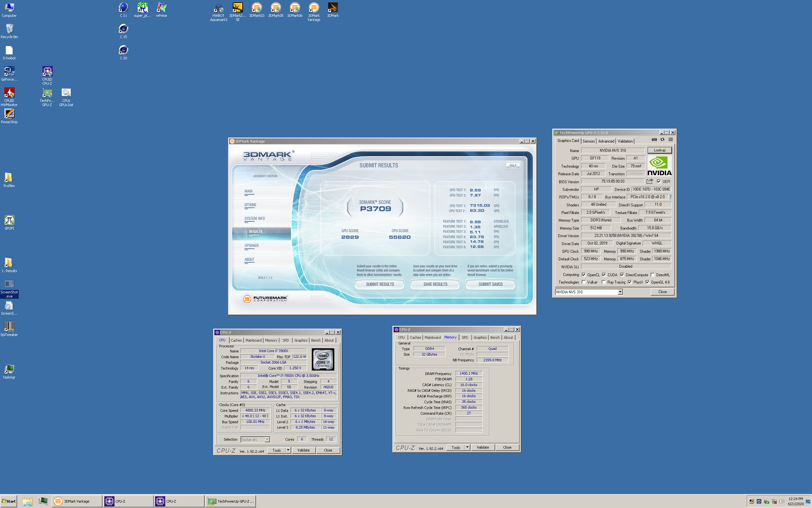Image resolution: width=812 pixels, height=508 pixels.
Task: Select TechPowerUp GPU-Z taskbar button
Action: [x=231, y=501]
